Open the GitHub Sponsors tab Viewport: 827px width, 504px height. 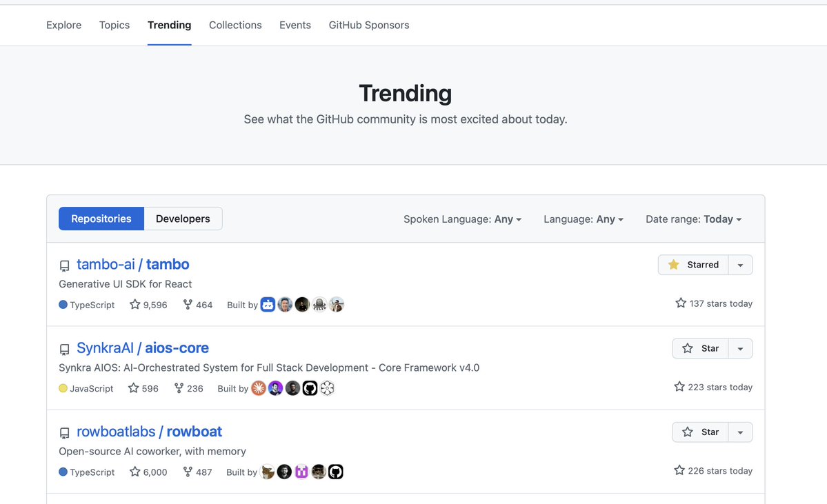(x=369, y=25)
